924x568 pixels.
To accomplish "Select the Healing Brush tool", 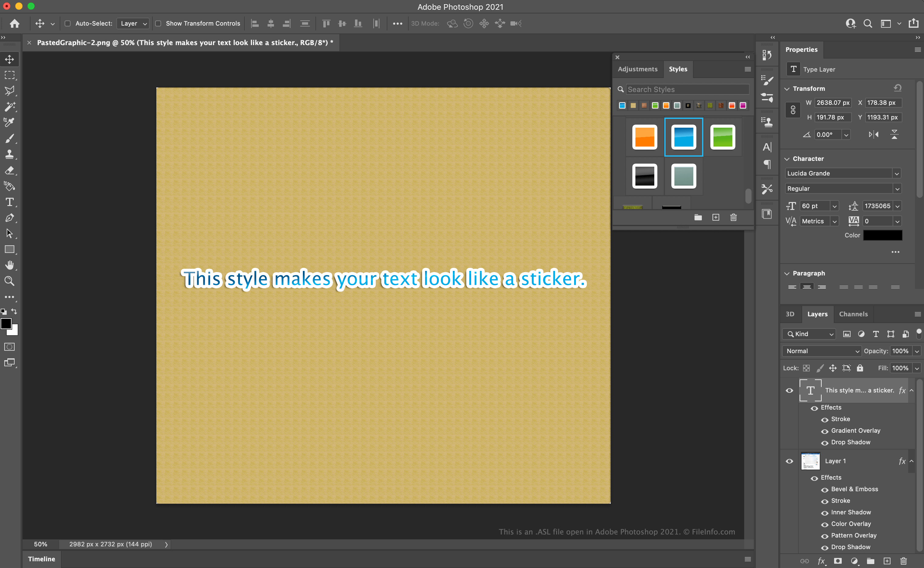I will (x=9, y=107).
